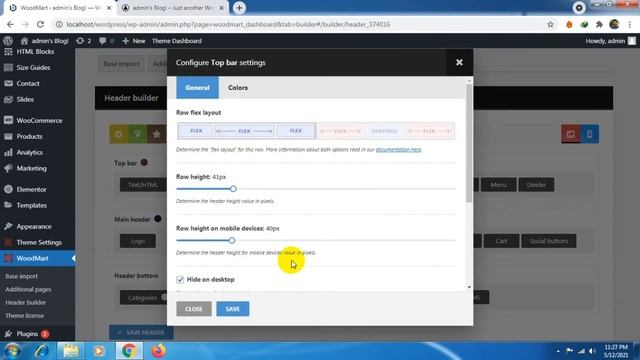
Task: Click the dialog's vertical scrollbar
Action: tap(469, 143)
